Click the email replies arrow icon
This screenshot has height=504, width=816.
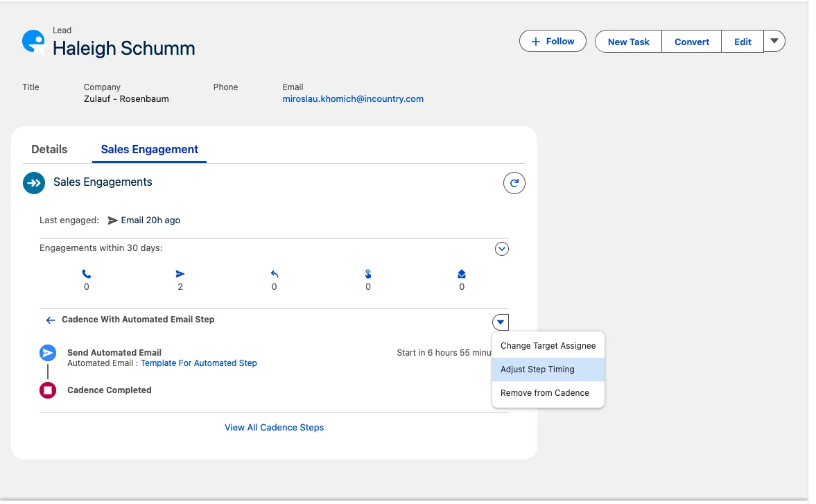click(x=275, y=274)
